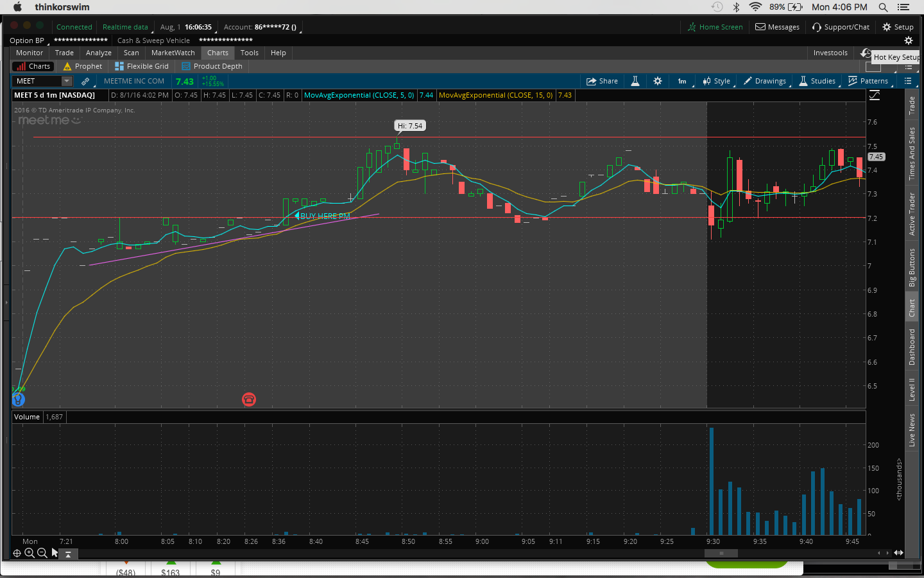This screenshot has width=924, height=578.
Task: Click the blue lightbulb event marker
Action: tap(19, 399)
